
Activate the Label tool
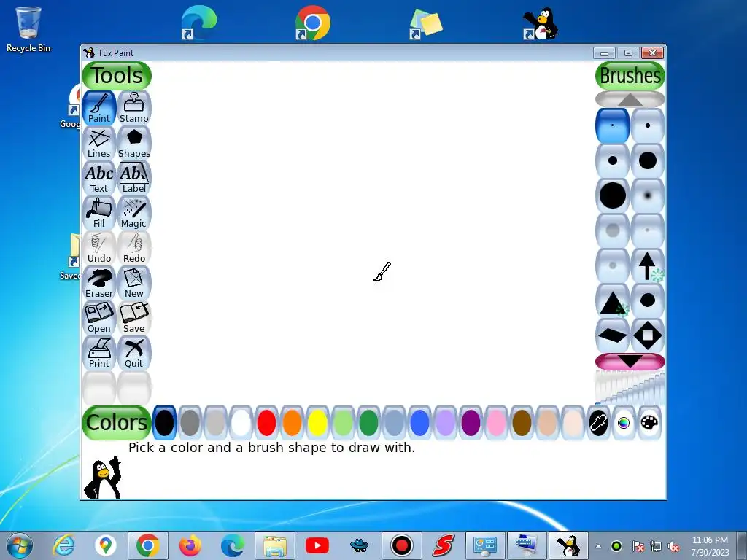tap(134, 178)
